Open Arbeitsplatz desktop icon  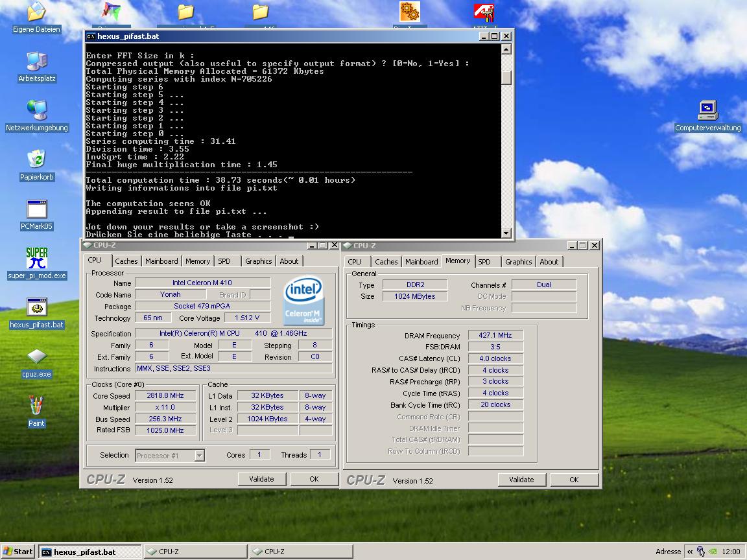(37, 67)
